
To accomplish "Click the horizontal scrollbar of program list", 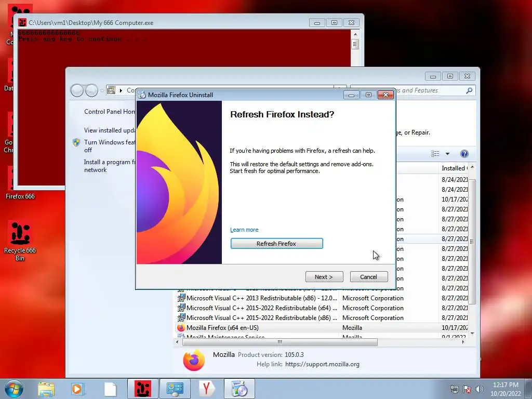I will 280,342.
